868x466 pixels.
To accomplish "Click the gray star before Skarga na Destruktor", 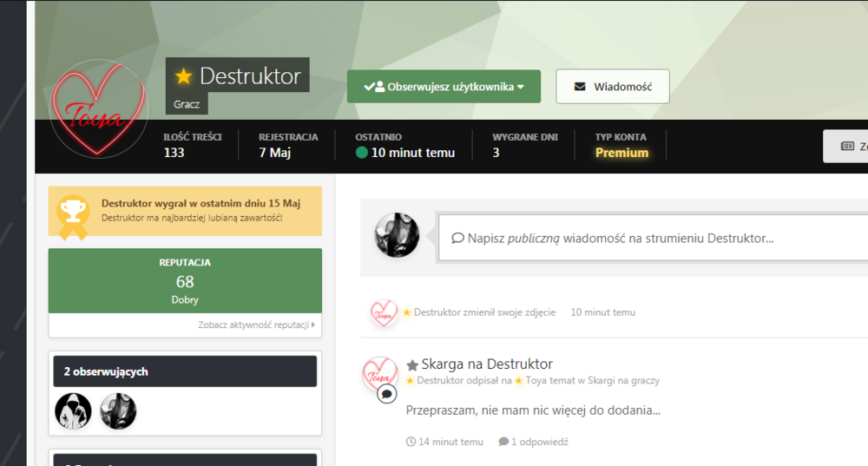I will coord(411,365).
